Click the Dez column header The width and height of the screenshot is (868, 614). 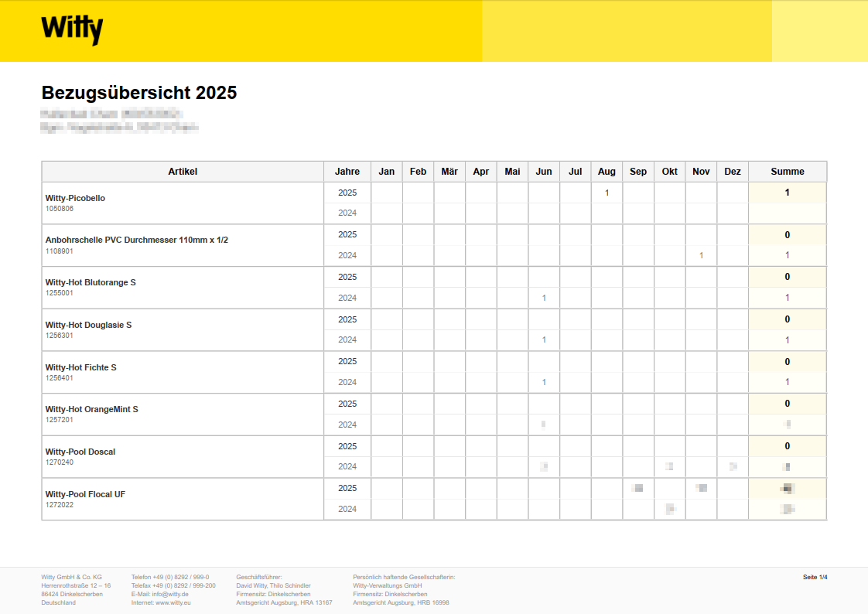click(733, 172)
